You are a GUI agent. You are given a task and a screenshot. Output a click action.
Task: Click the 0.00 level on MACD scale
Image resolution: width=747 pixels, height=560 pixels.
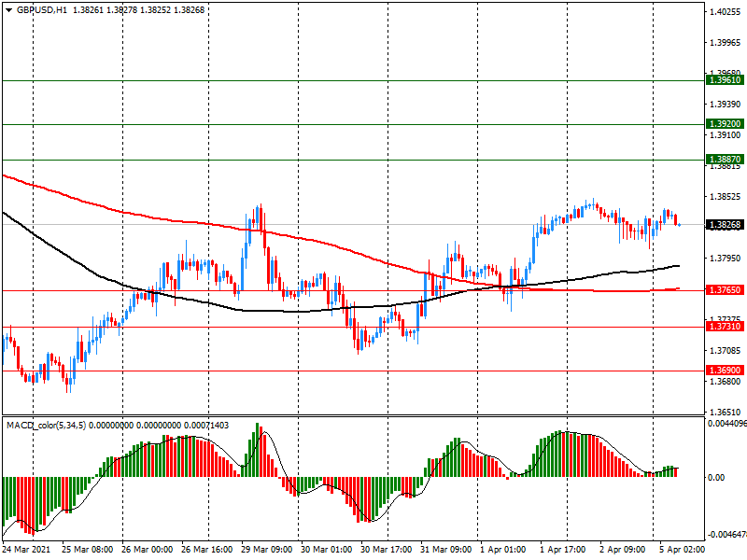715,478
